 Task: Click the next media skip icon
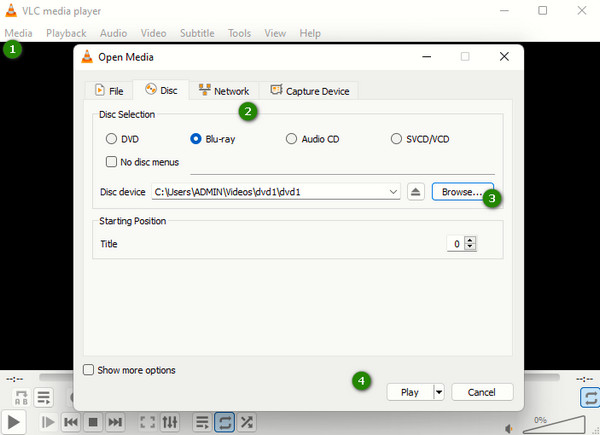coord(115,422)
